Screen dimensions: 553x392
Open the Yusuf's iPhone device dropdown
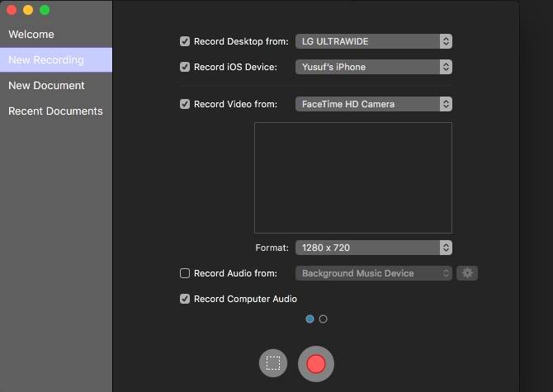click(373, 67)
